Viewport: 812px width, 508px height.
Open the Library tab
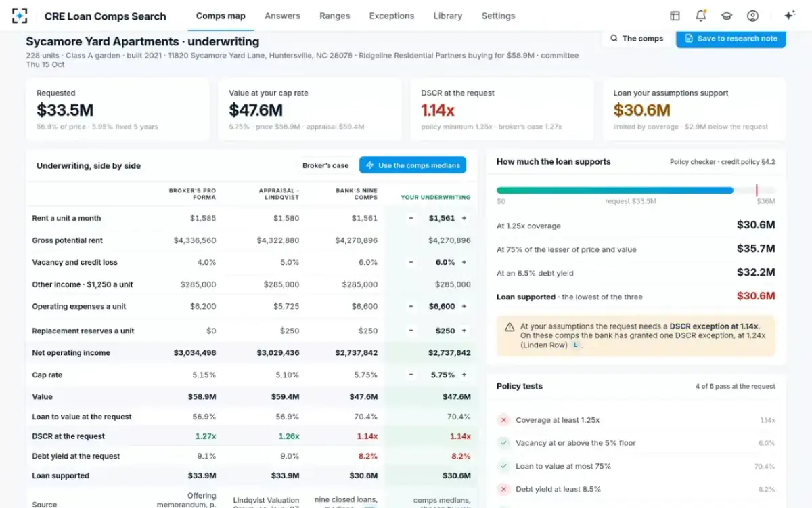[x=448, y=16]
